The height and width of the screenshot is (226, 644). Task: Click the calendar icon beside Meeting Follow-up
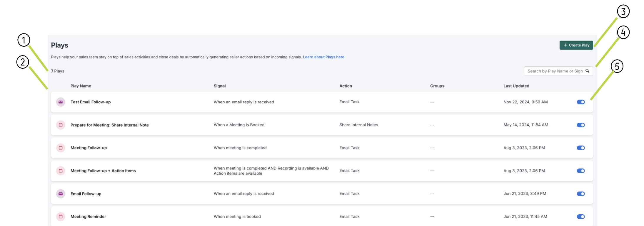pyautogui.click(x=61, y=148)
